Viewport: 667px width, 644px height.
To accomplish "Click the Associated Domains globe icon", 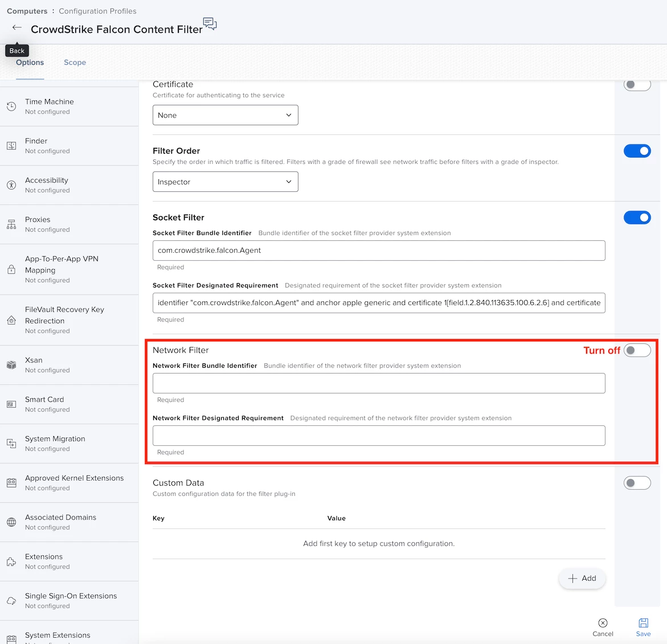I will point(11,522).
